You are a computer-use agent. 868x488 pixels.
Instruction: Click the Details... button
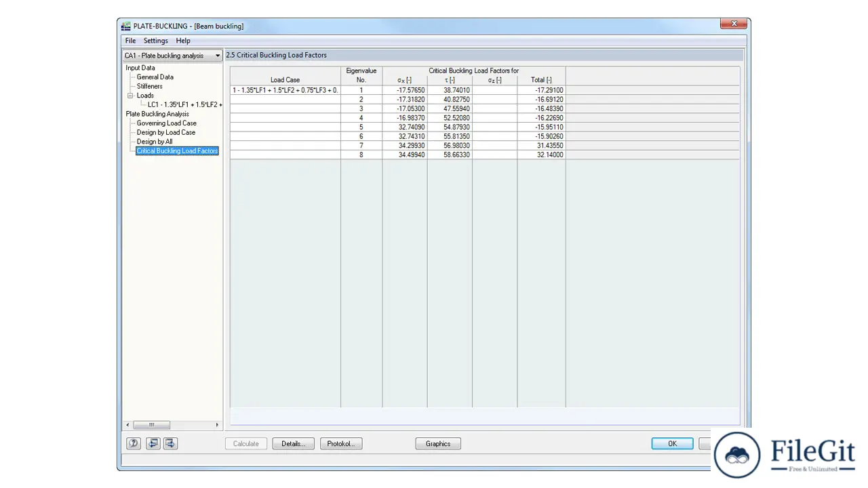294,443
